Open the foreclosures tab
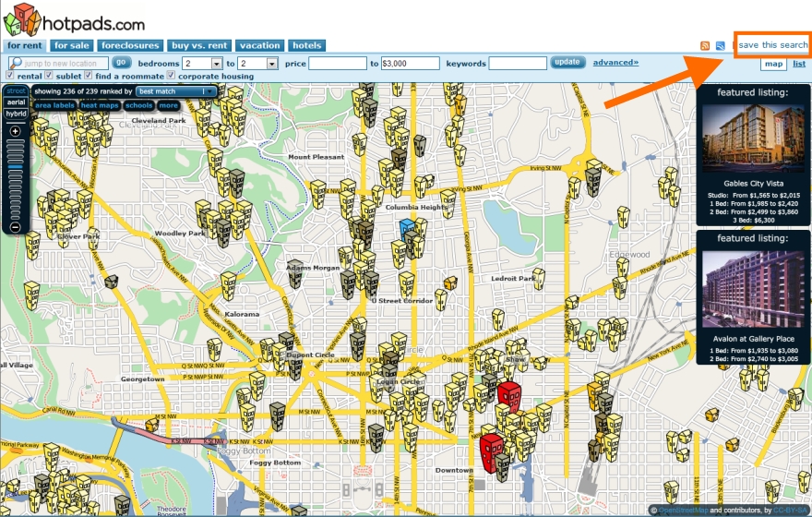Image resolution: width=812 pixels, height=517 pixels. click(x=130, y=45)
